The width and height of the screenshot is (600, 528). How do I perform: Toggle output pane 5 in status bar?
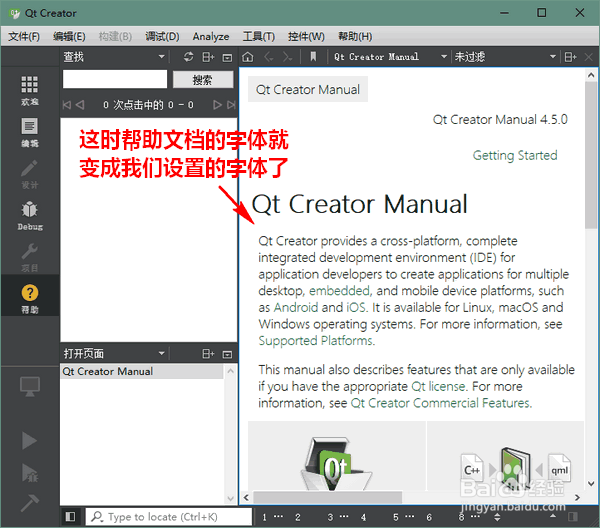click(x=404, y=517)
